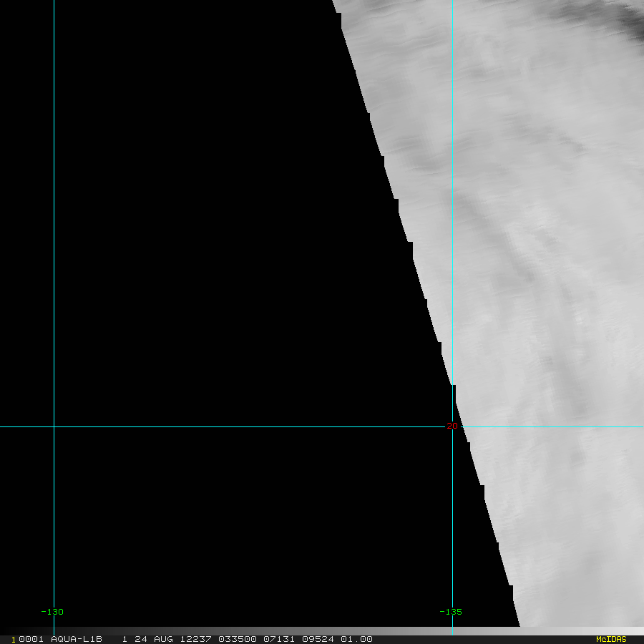Screen dimensions: 644x644
Task: Click the 01.00 resolution value
Action: [356, 639]
